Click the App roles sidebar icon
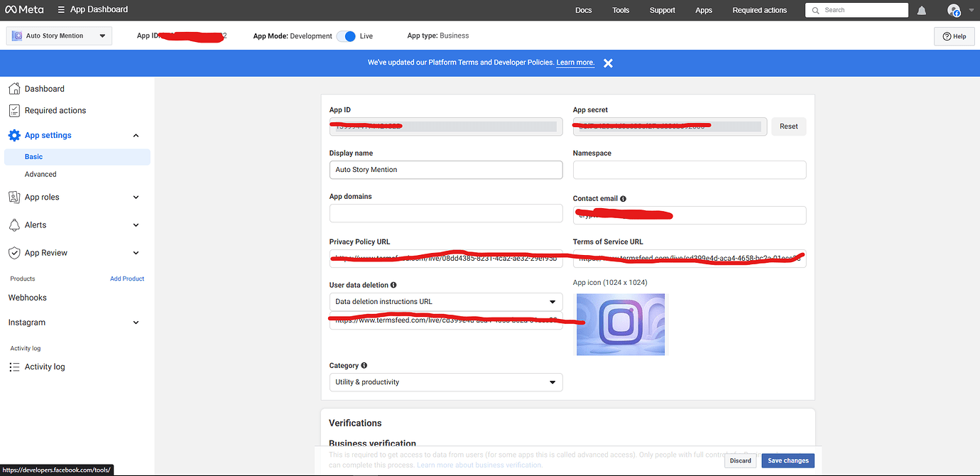The height and width of the screenshot is (476, 980). [x=13, y=197]
